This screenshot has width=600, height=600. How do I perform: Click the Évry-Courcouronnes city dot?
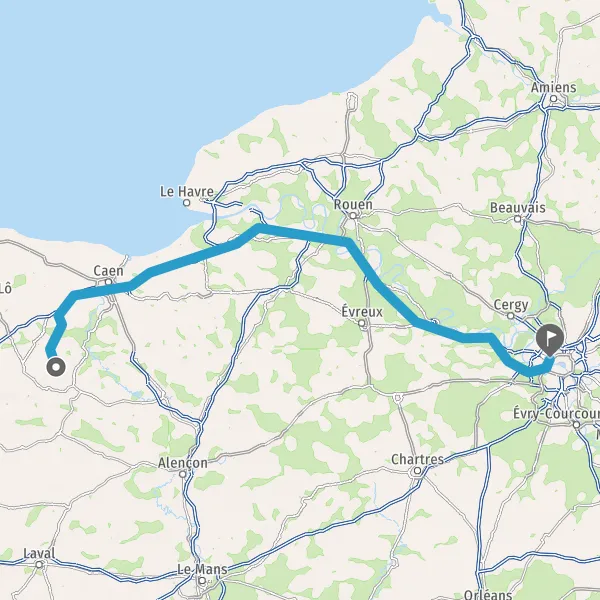576,424
